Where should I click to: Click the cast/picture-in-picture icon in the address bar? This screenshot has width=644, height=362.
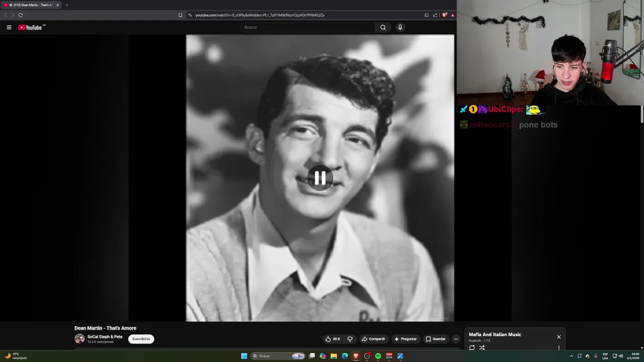click(x=427, y=15)
